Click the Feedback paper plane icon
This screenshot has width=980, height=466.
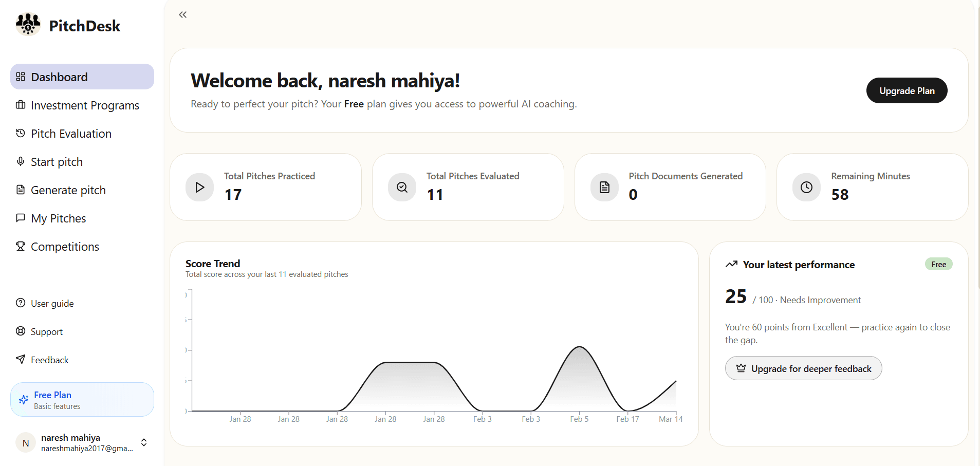(x=21, y=359)
